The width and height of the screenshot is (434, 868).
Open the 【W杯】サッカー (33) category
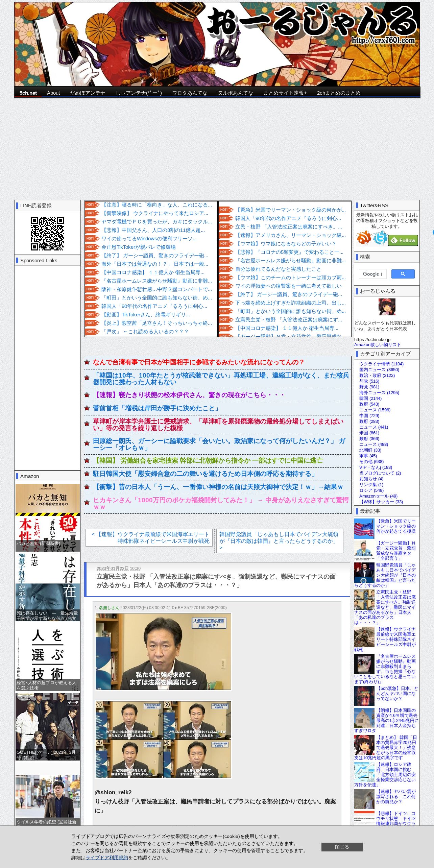pos(381,502)
